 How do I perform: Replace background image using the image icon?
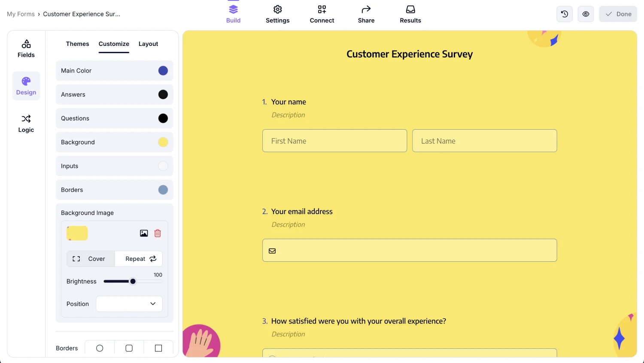pos(144,233)
